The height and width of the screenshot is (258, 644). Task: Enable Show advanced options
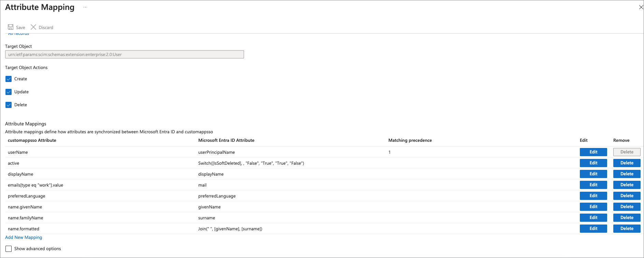pos(9,249)
